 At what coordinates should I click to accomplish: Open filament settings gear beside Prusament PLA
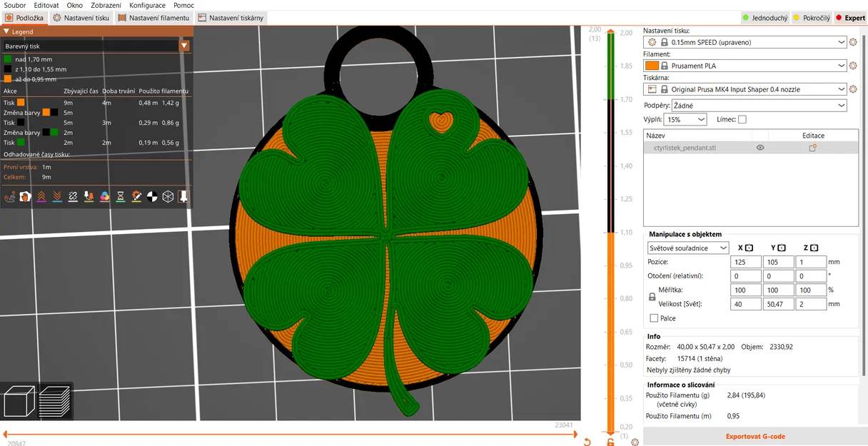(x=853, y=66)
